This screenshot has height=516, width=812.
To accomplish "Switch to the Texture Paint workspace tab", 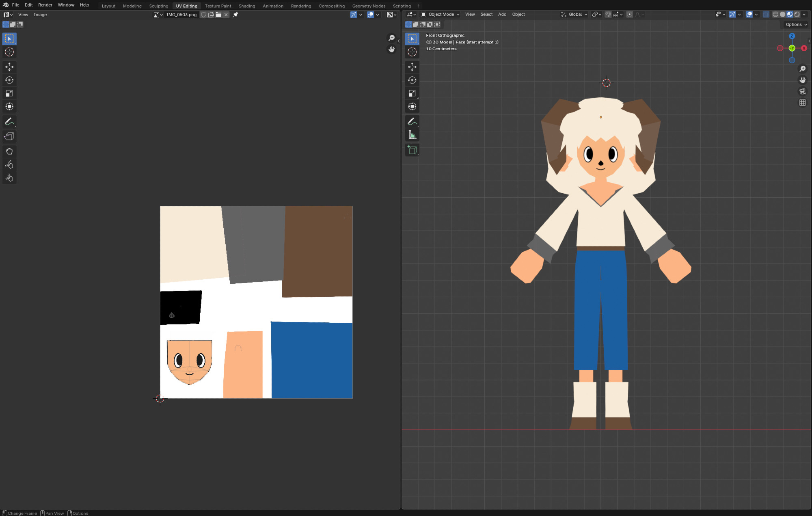I will point(218,6).
